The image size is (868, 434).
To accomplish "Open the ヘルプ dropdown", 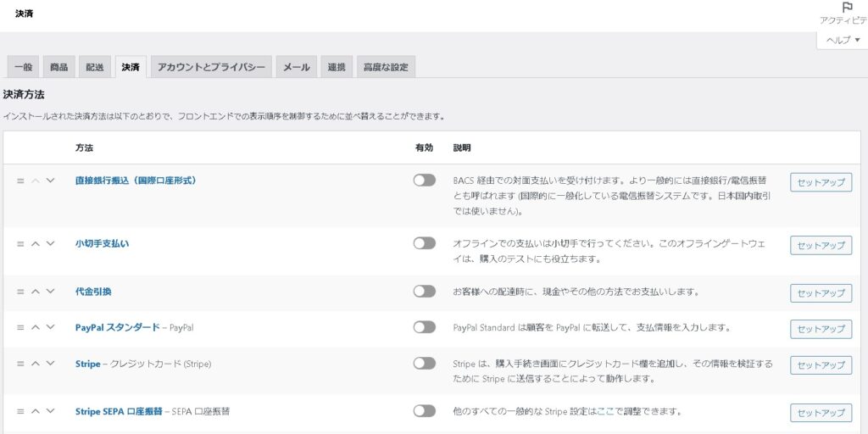I will coord(842,40).
